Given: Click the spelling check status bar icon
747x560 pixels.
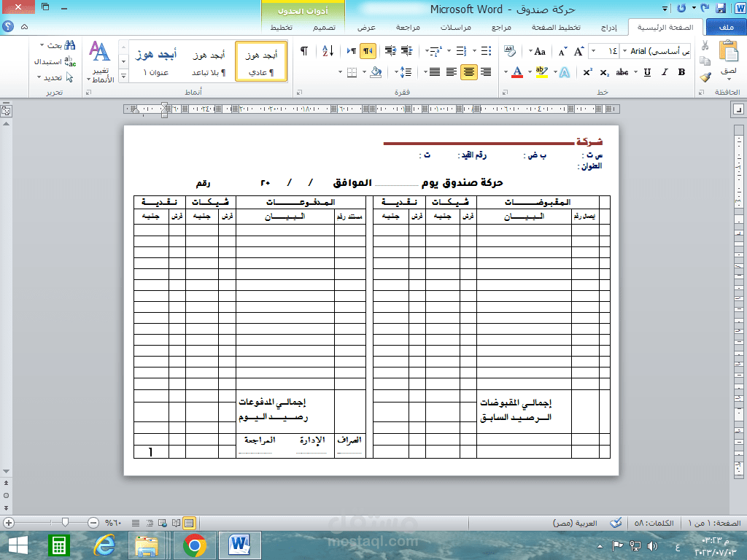Looking at the screenshot, I should click(616, 523).
